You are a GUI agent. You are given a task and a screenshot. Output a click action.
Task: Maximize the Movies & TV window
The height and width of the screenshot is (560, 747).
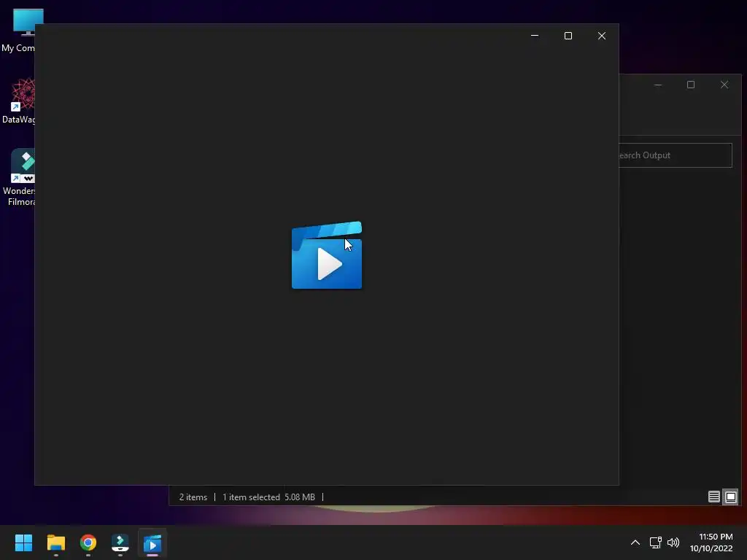pyautogui.click(x=568, y=36)
